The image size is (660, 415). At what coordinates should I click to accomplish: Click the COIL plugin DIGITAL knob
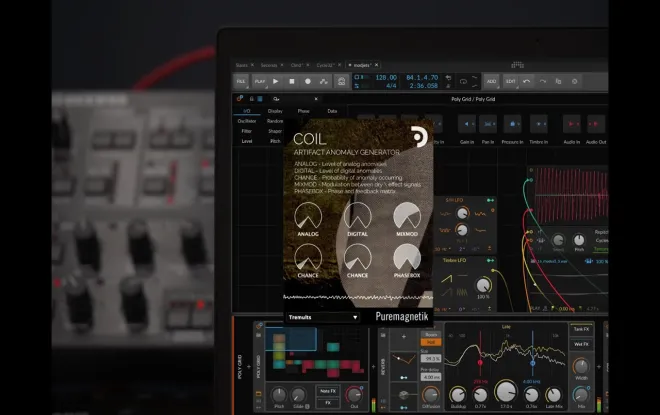pyautogui.click(x=357, y=216)
